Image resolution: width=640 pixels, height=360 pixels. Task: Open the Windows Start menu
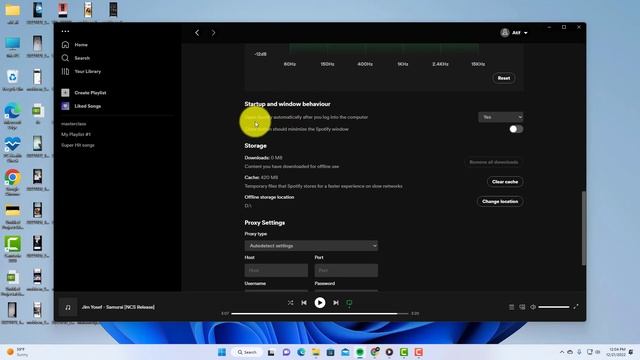pyautogui.click(x=222, y=352)
